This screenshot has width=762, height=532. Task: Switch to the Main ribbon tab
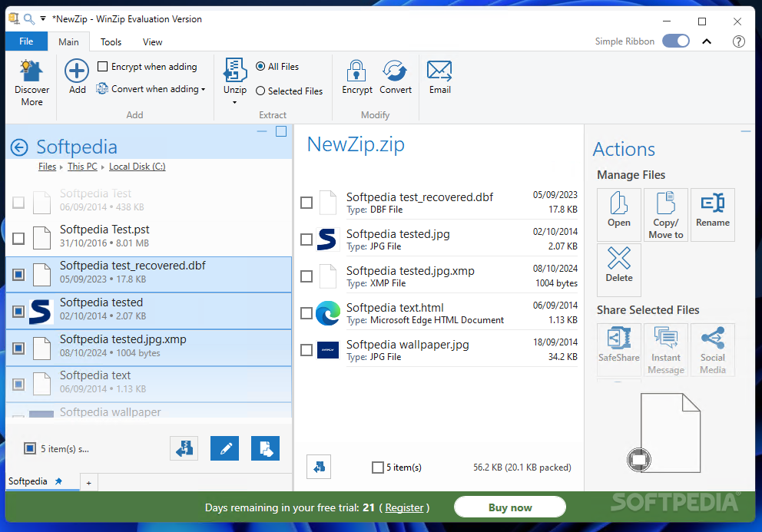(x=68, y=41)
